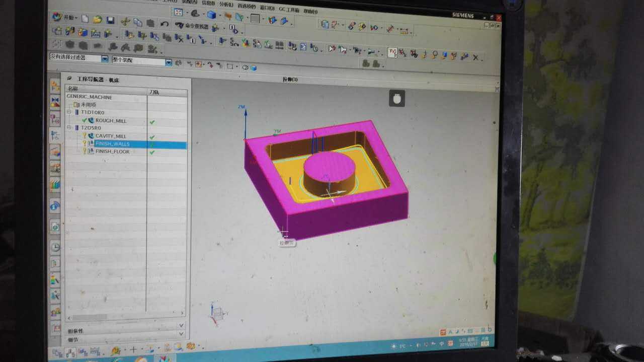Select the CAVITY_MILL operation
The height and width of the screenshot is (362, 644).
click(111, 136)
